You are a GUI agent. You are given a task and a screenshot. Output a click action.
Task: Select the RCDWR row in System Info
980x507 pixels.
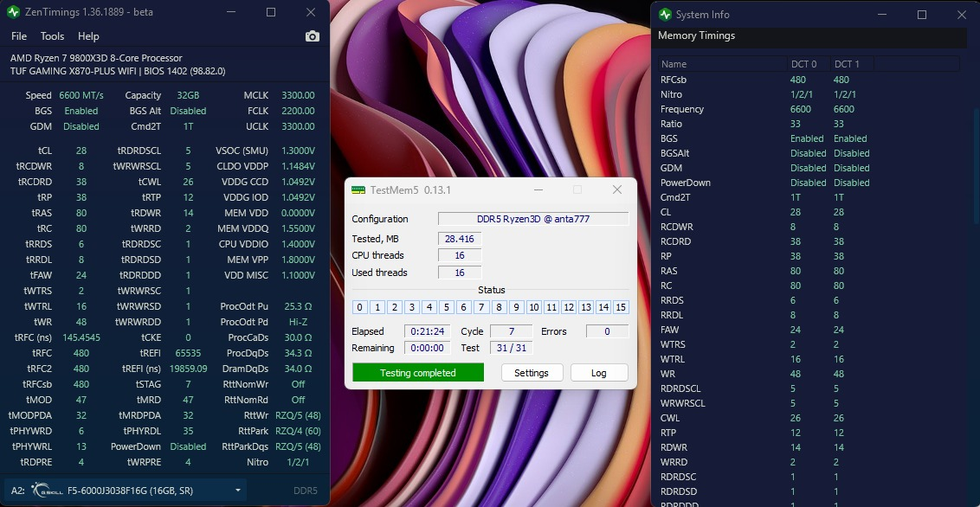pos(809,227)
